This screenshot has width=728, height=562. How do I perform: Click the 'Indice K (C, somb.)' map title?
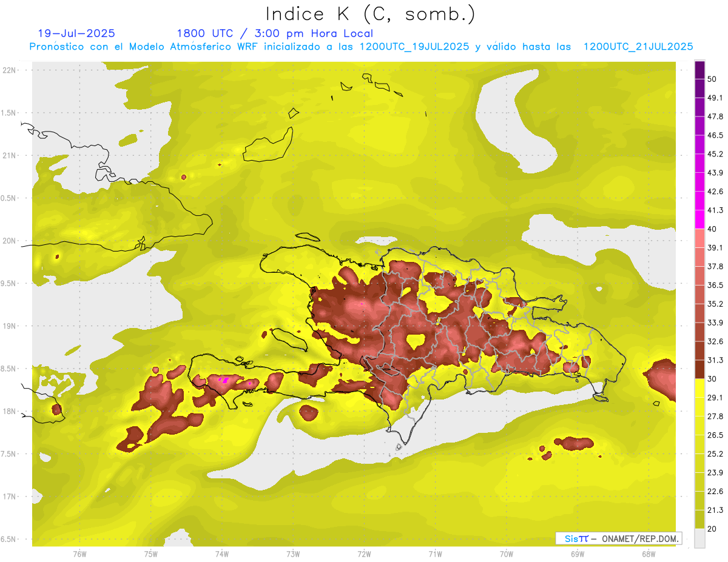tap(370, 13)
